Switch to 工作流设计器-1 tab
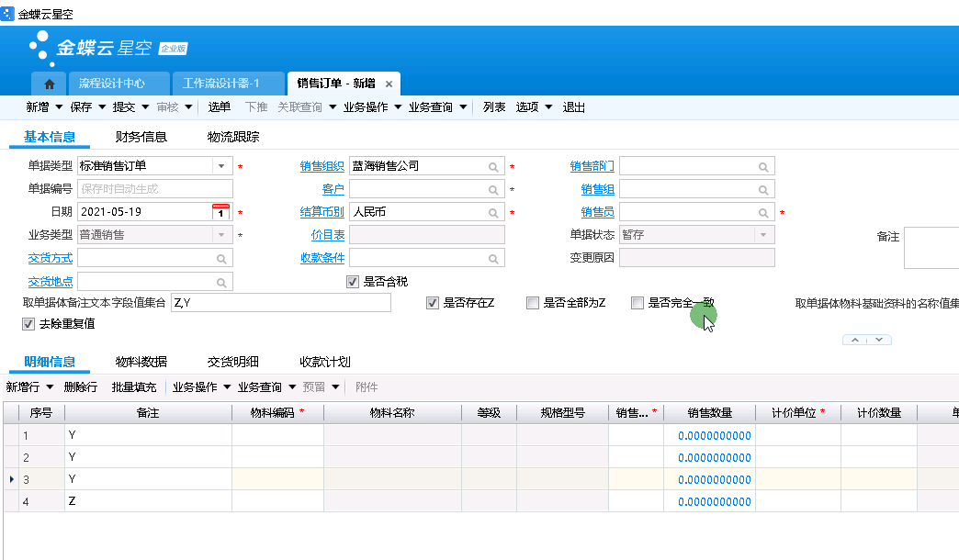 (229, 84)
